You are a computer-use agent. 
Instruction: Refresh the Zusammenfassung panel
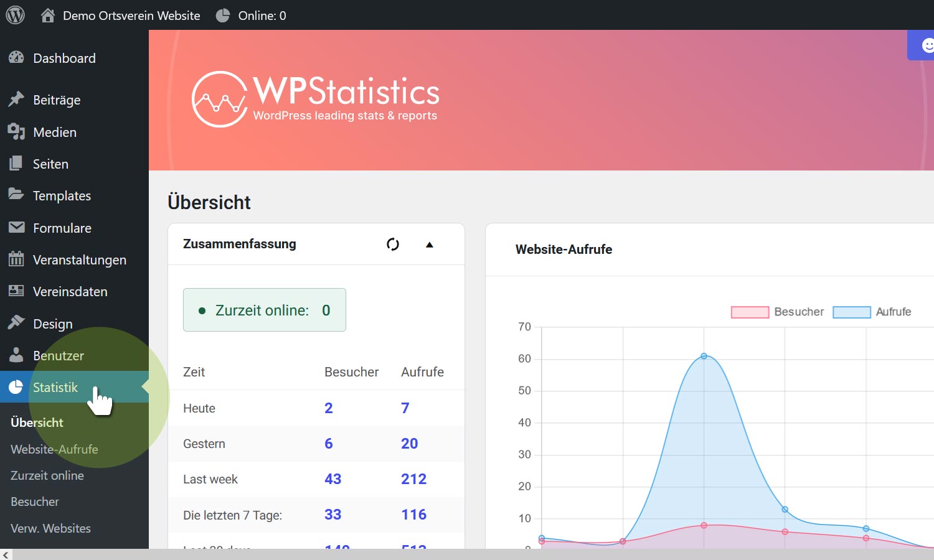(393, 244)
